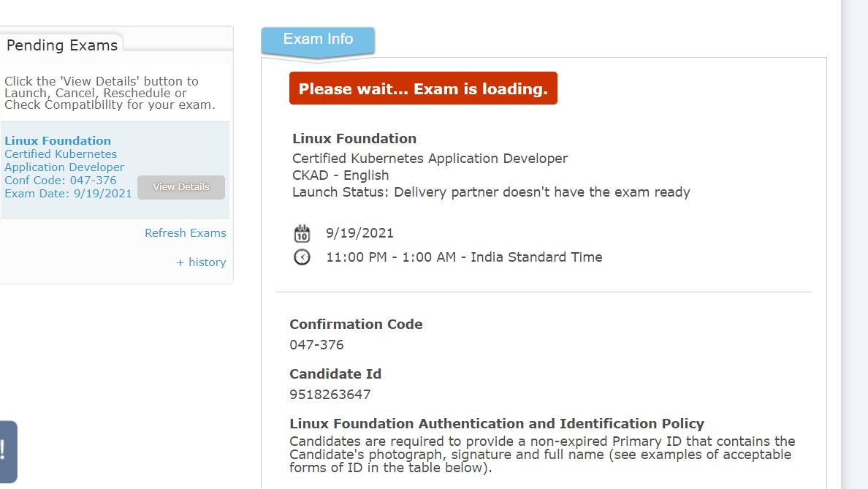Click the confirmation code value 047-376
Viewport: 868px width, 489px height.
(316, 345)
